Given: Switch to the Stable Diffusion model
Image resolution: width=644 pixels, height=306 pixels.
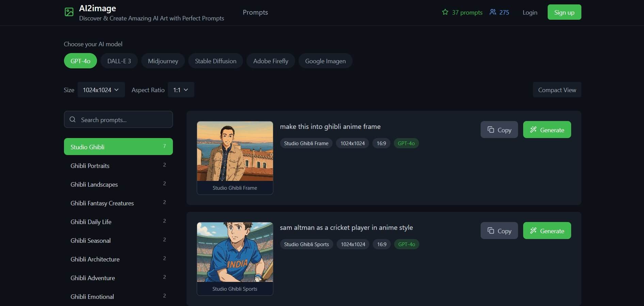Looking at the screenshot, I should (215, 61).
